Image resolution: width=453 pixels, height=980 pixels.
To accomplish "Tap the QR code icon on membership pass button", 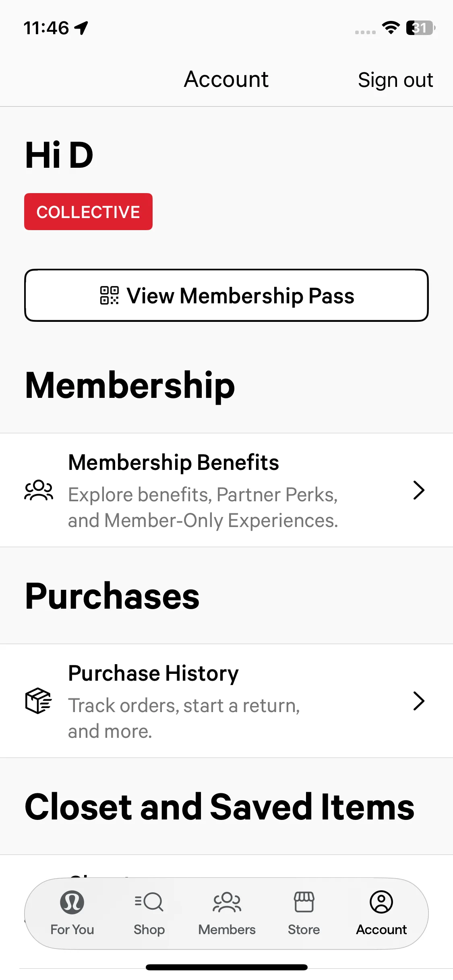I will click(x=109, y=295).
